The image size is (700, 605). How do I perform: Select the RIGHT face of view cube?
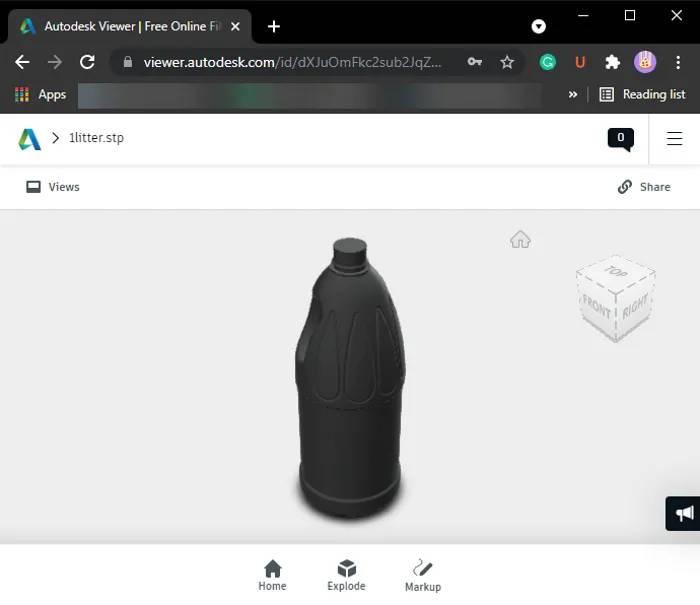coord(635,306)
